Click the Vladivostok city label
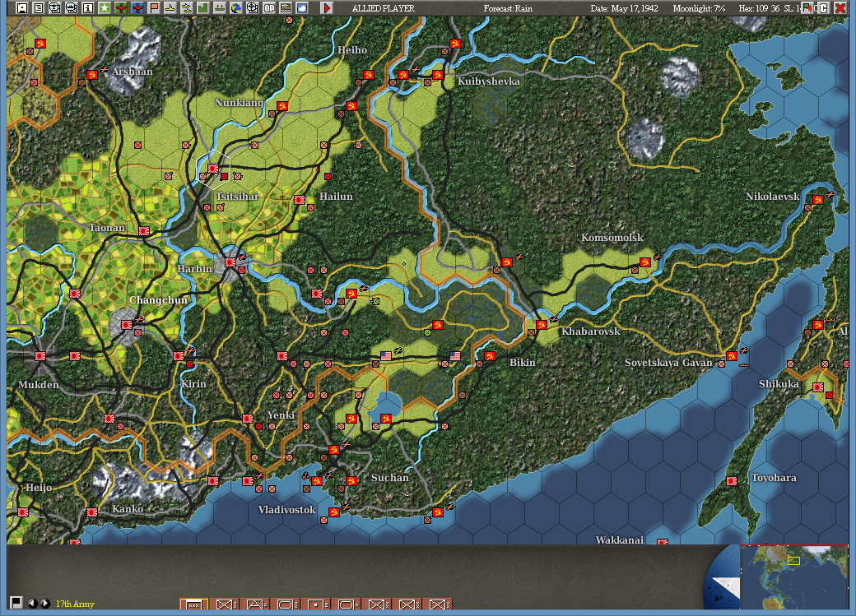Image resolution: width=856 pixels, height=616 pixels. pyautogui.click(x=286, y=510)
